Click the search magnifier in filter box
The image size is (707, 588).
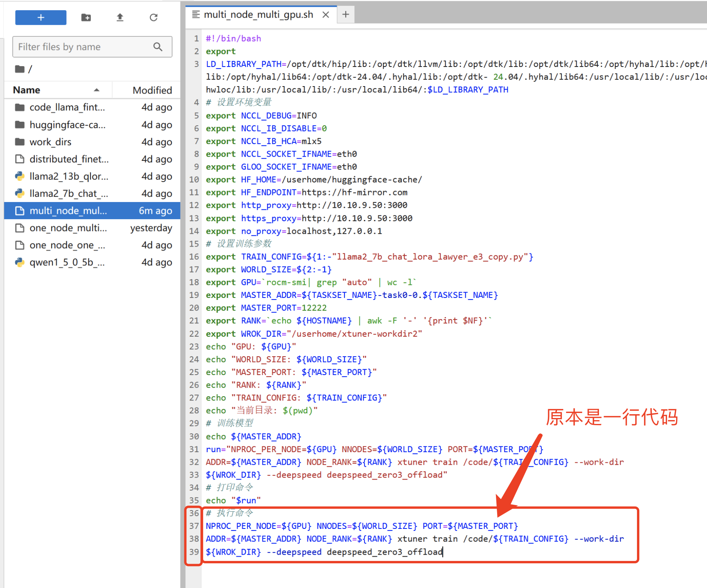point(158,47)
